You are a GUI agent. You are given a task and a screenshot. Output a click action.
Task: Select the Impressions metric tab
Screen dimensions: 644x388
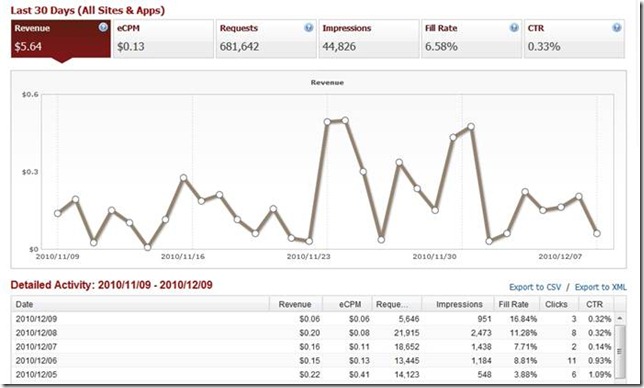point(369,39)
